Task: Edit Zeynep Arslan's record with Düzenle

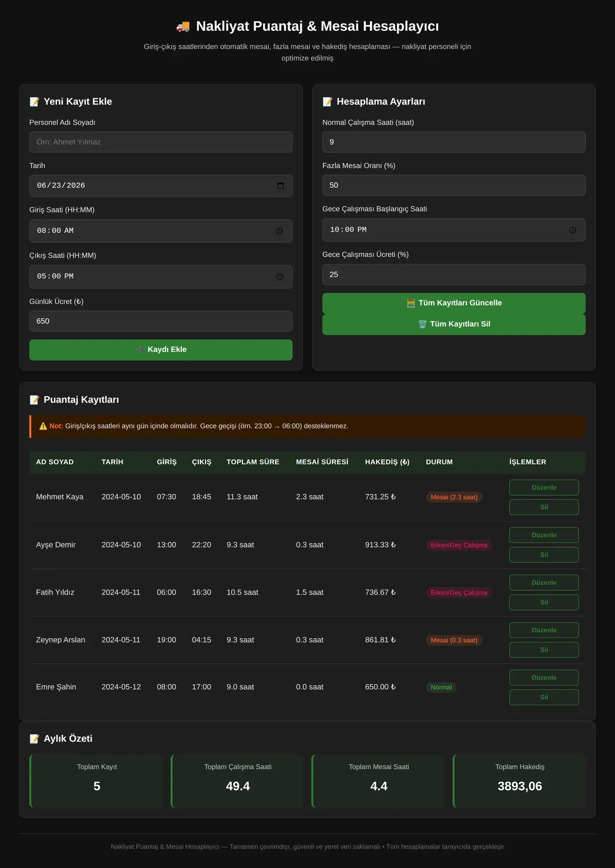Action: (x=544, y=630)
